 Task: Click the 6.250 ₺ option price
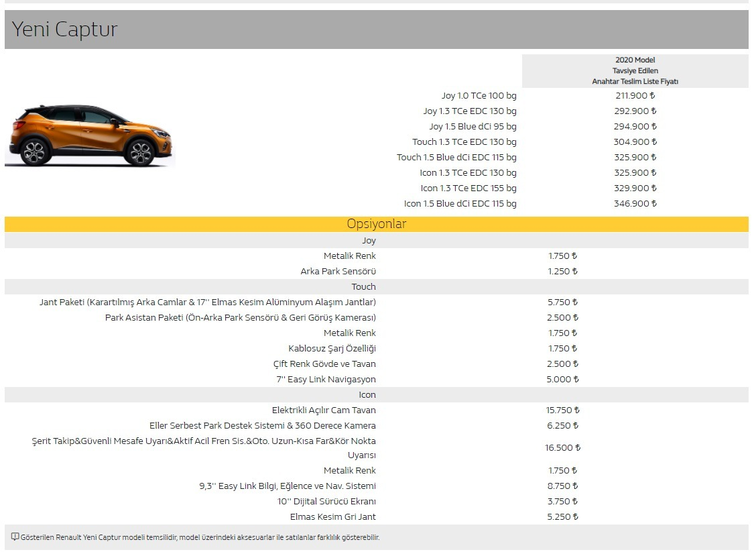coord(562,426)
